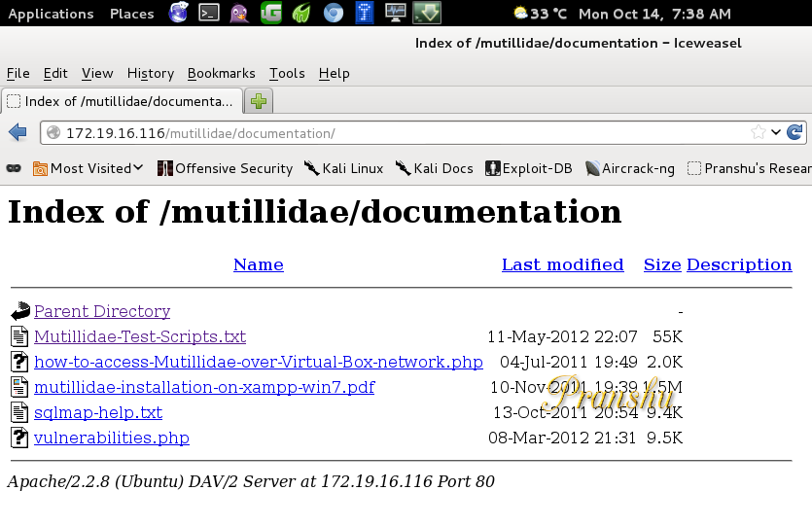Launch the Terminal from the top panel
The image size is (812, 526).
click(209, 13)
